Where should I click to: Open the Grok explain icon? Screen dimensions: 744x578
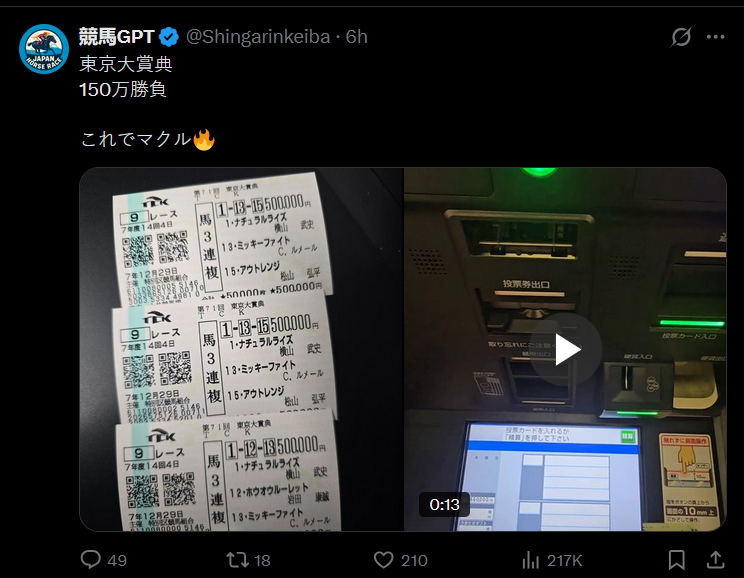[681, 37]
